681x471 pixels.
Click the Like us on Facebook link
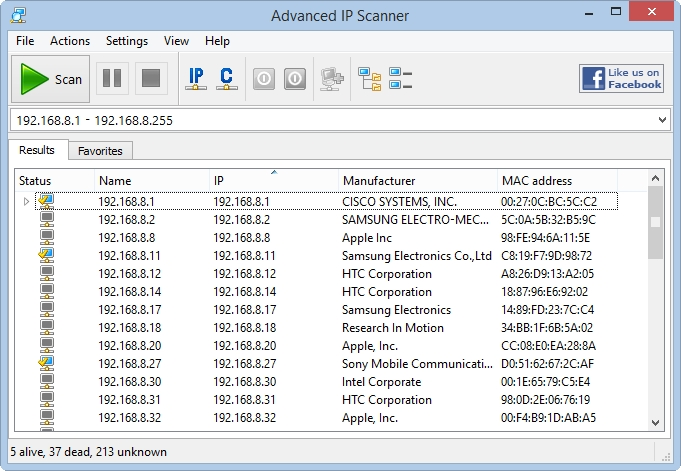coord(621,79)
